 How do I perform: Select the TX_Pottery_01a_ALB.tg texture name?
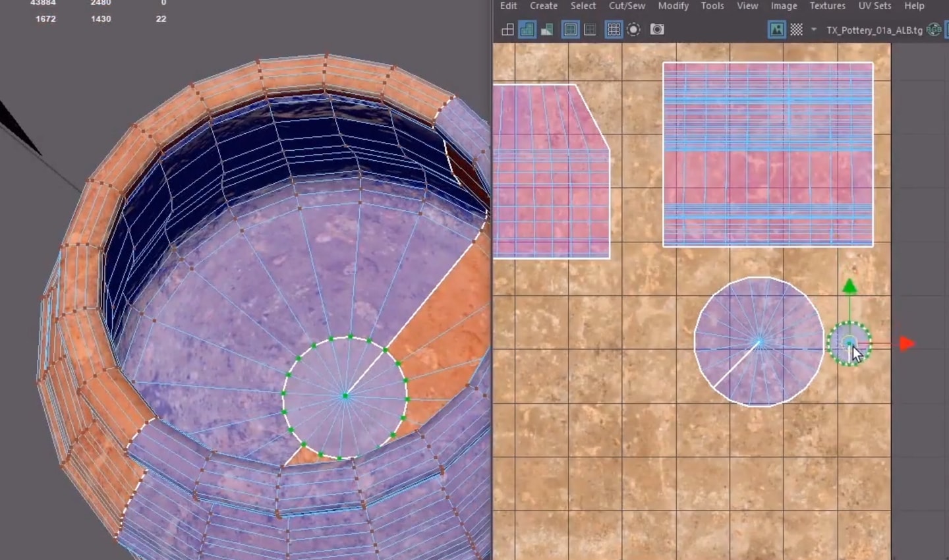pyautogui.click(x=875, y=30)
